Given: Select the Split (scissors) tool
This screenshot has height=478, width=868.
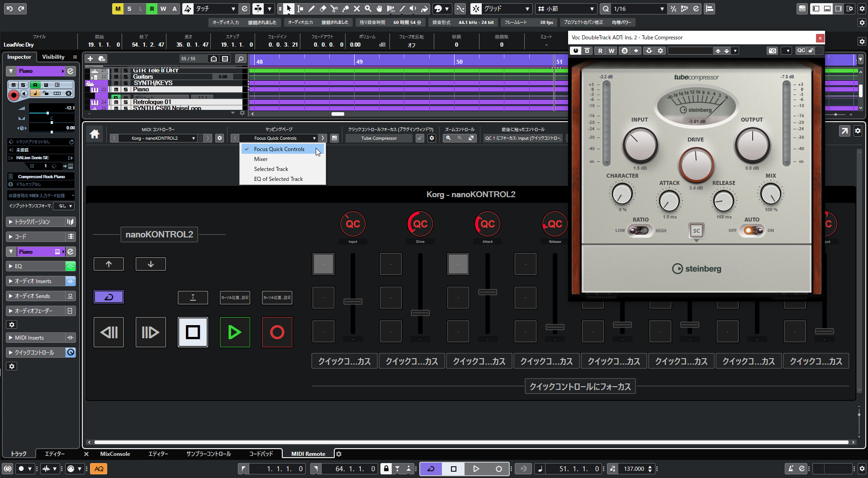Looking at the screenshot, I should coord(335,9).
